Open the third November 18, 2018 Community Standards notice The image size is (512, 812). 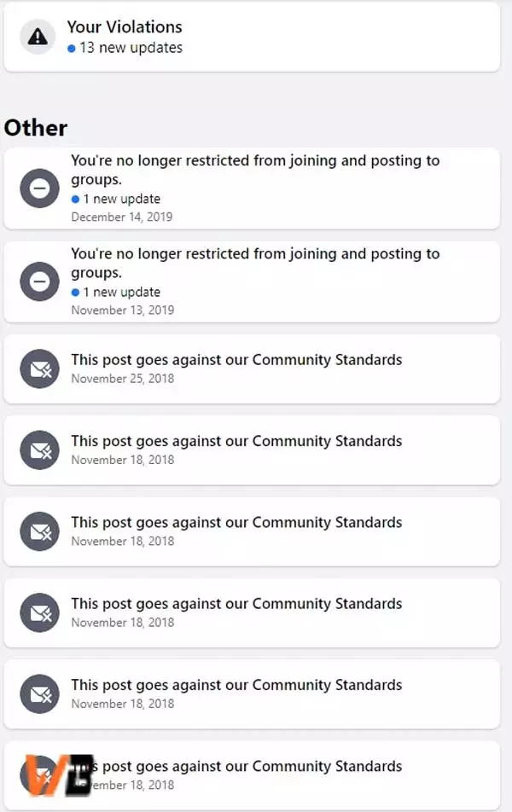coord(252,612)
